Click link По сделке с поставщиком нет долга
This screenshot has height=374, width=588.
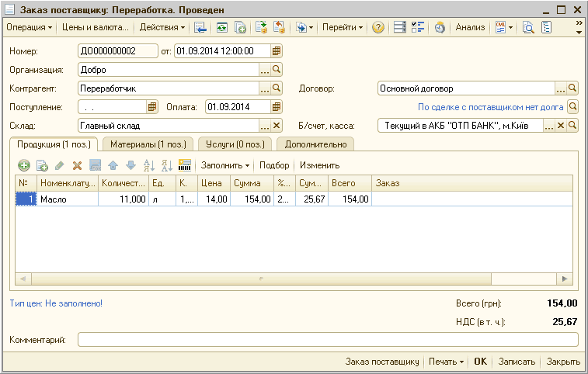coord(490,107)
